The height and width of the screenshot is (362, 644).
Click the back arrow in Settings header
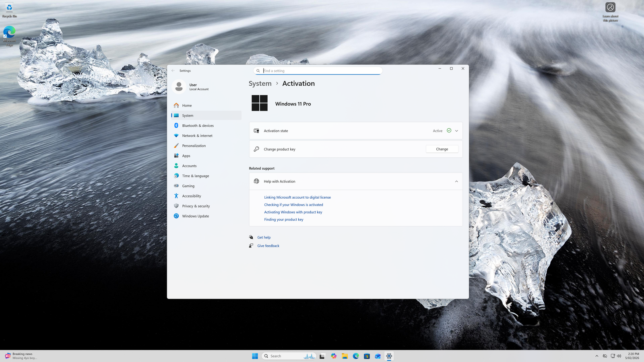coord(173,71)
